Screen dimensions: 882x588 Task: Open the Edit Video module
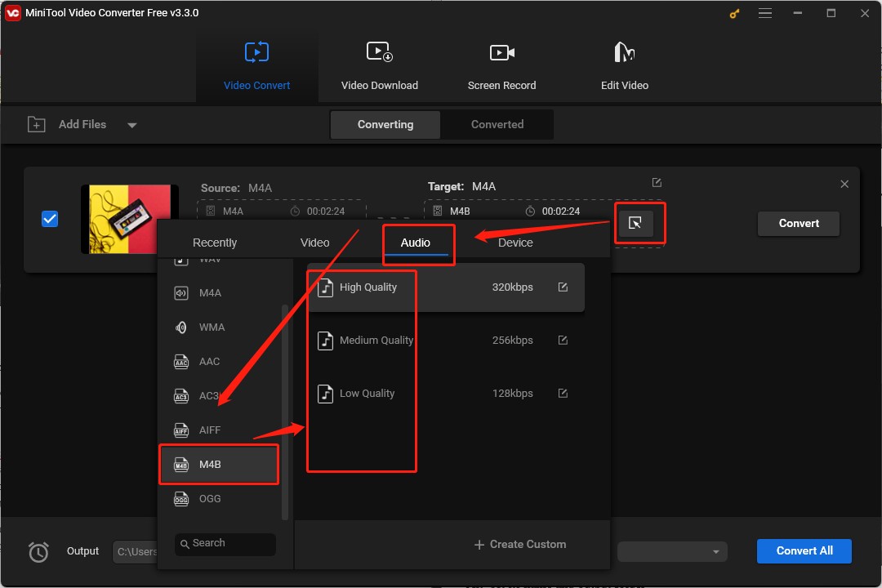tap(624, 65)
